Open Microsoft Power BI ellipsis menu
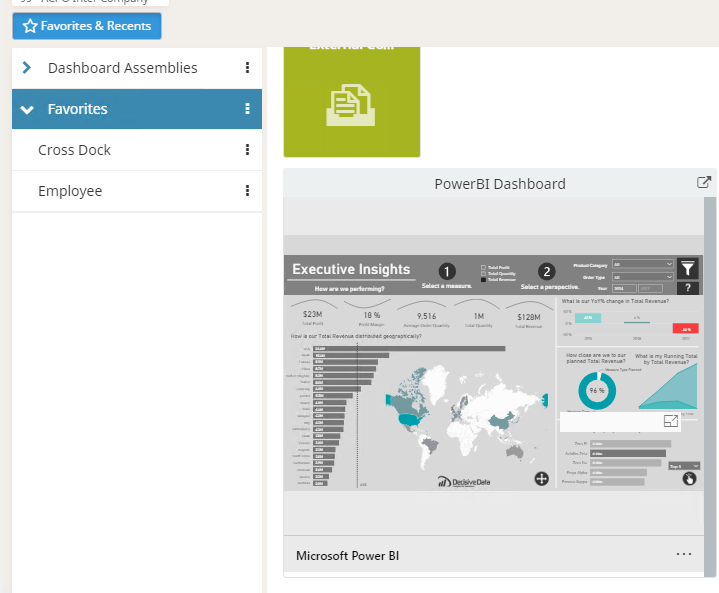This screenshot has width=719, height=593. (684, 554)
